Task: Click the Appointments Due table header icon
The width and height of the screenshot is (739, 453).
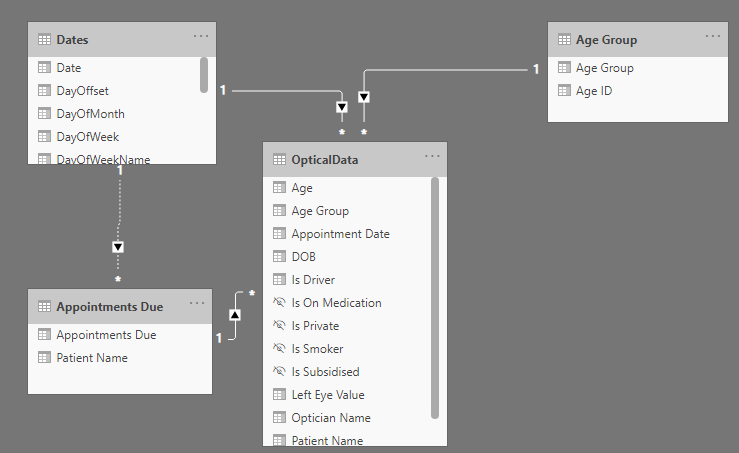Action: pyautogui.click(x=44, y=307)
